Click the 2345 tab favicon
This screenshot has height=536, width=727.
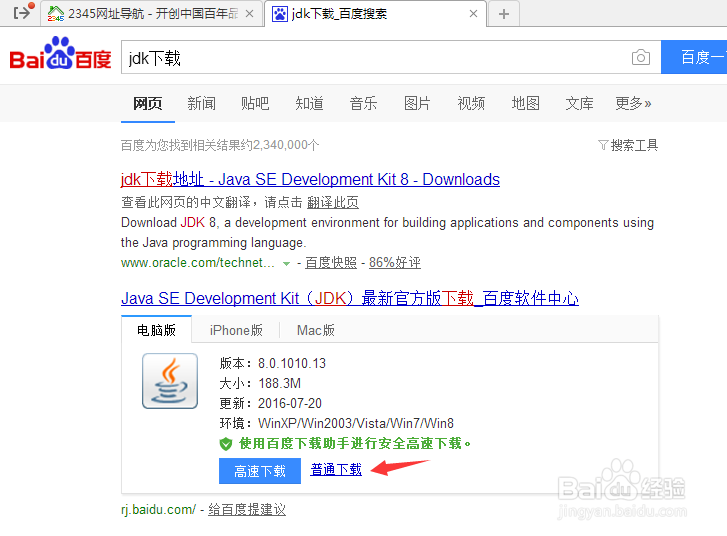point(56,13)
